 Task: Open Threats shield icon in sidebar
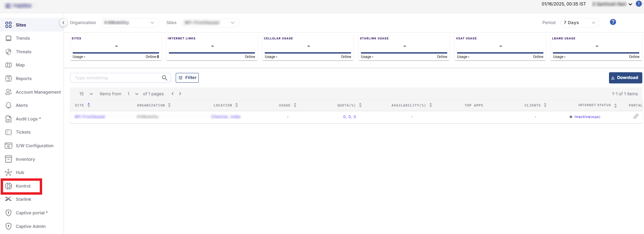click(8, 52)
